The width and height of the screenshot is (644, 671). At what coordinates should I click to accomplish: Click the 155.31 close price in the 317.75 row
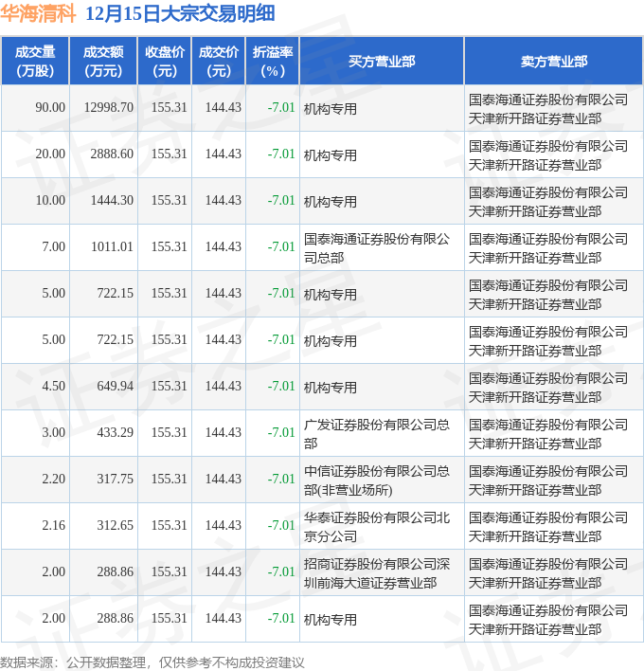[x=169, y=479]
